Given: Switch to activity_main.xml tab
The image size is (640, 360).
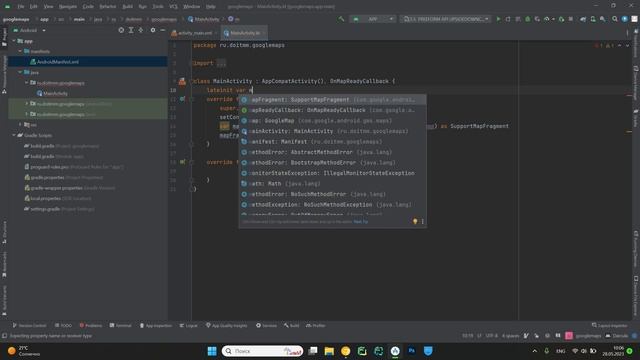Looking at the screenshot, I should click(x=195, y=33).
